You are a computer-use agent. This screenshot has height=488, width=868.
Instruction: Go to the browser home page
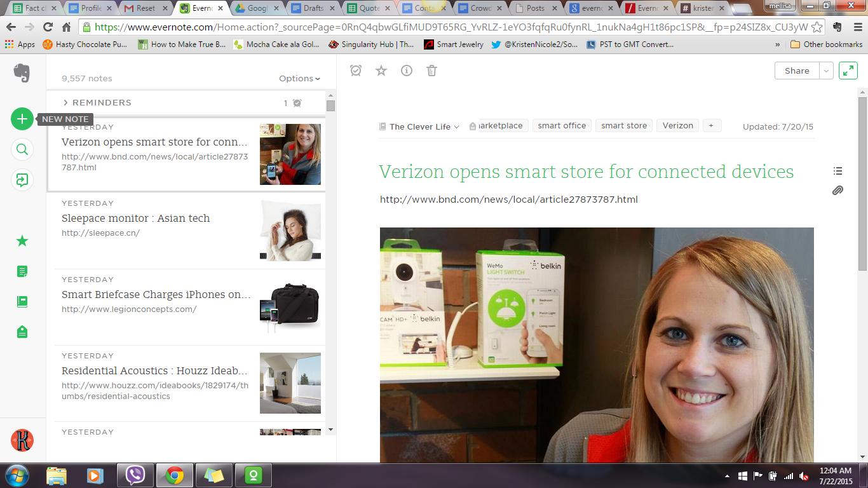point(66,27)
